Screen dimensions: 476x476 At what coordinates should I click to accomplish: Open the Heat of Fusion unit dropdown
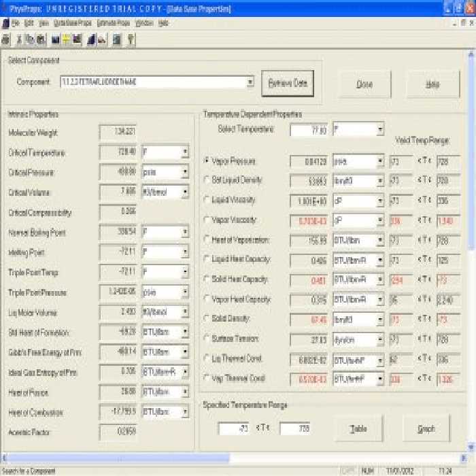point(185,392)
